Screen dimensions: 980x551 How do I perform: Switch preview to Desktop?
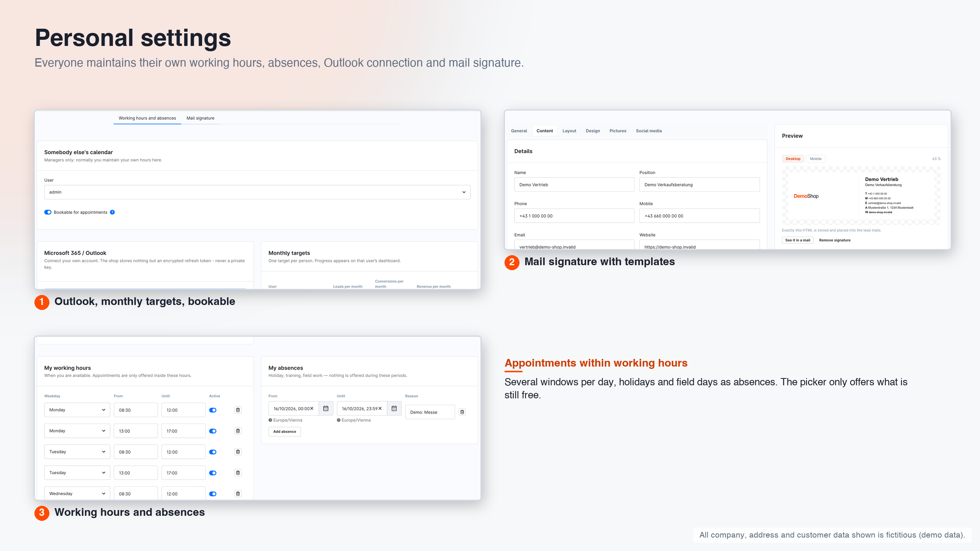tap(793, 159)
